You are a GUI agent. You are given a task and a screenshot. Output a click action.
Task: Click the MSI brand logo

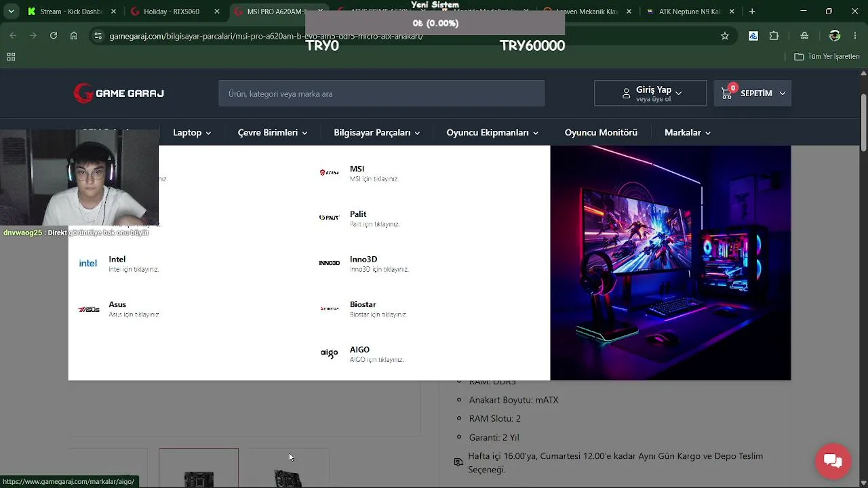(x=329, y=173)
